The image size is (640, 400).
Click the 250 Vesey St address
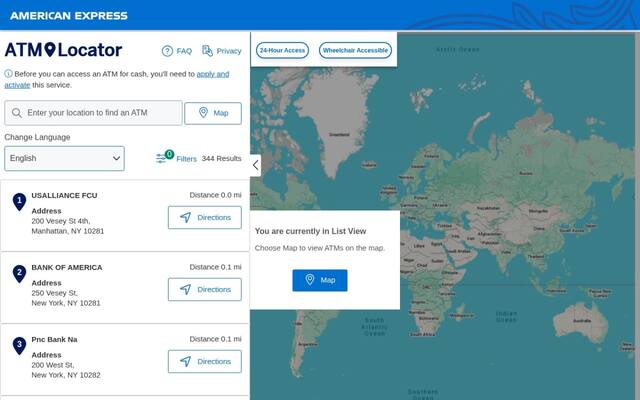(66, 298)
